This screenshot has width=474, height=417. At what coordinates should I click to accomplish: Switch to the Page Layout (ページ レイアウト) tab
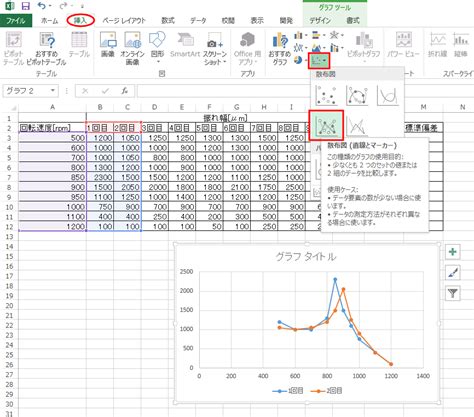pyautogui.click(x=124, y=21)
